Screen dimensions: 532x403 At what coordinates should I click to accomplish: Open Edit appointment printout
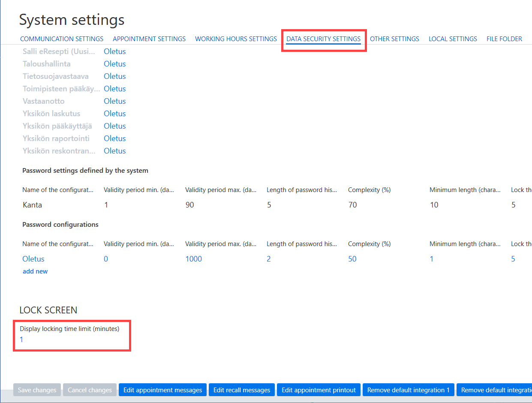319,390
